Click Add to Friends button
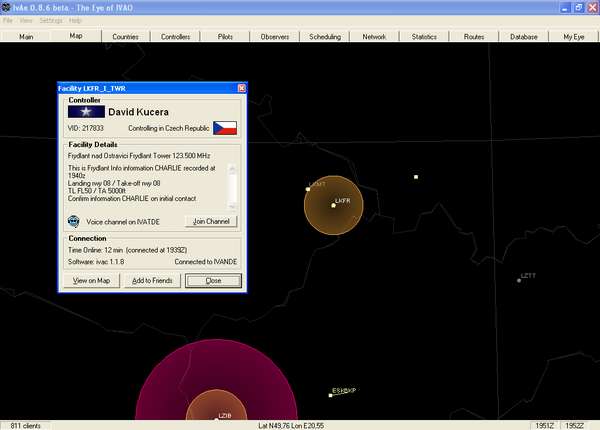Viewport: 600px width, 430px height. pos(152,280)
